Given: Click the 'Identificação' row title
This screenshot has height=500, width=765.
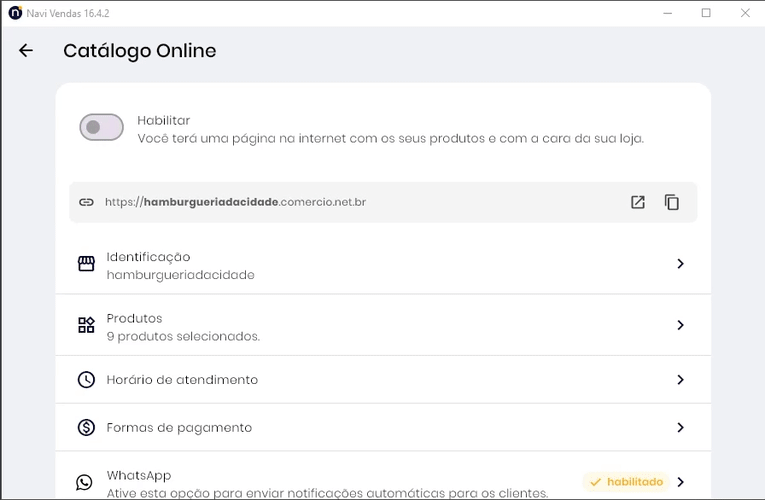Looking at the screenshot, I should click(148, 257).
